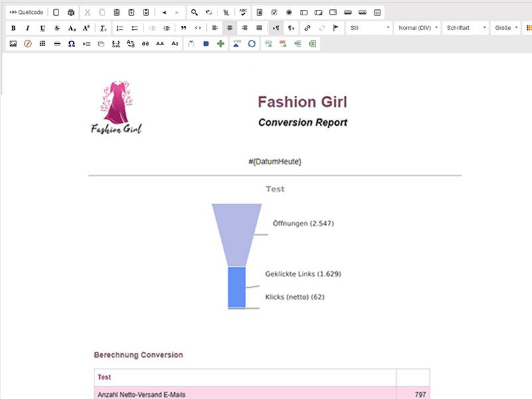
Task: Click the Cut scissors icon
Action: coord(88,13)
